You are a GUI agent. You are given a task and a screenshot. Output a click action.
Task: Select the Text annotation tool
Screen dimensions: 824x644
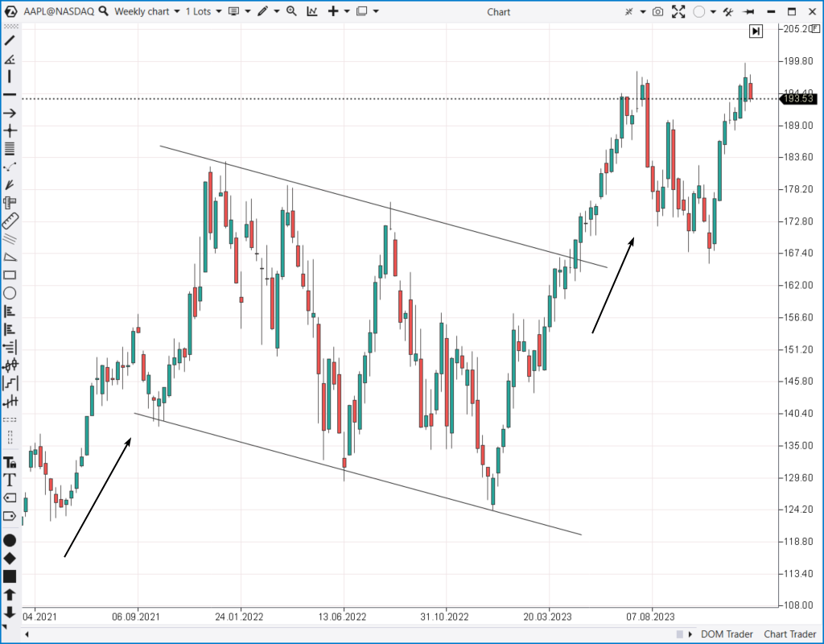pos(9,480)
